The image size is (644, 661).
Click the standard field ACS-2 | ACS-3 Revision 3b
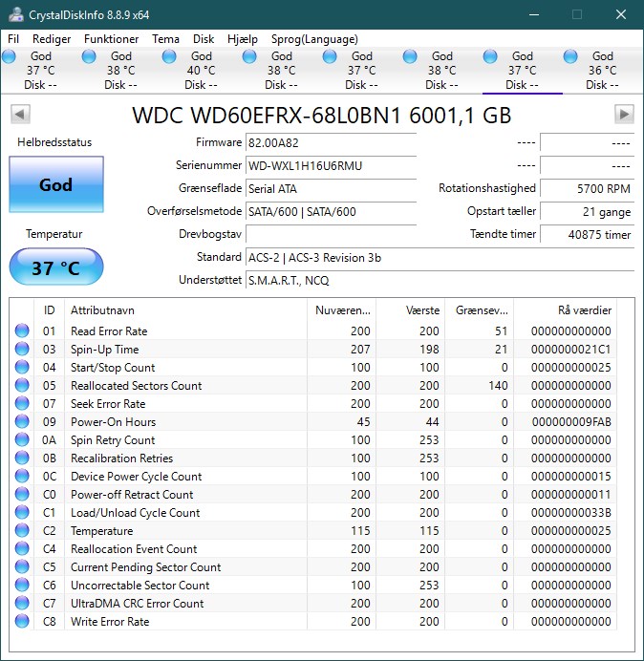[x=440, y=257]
